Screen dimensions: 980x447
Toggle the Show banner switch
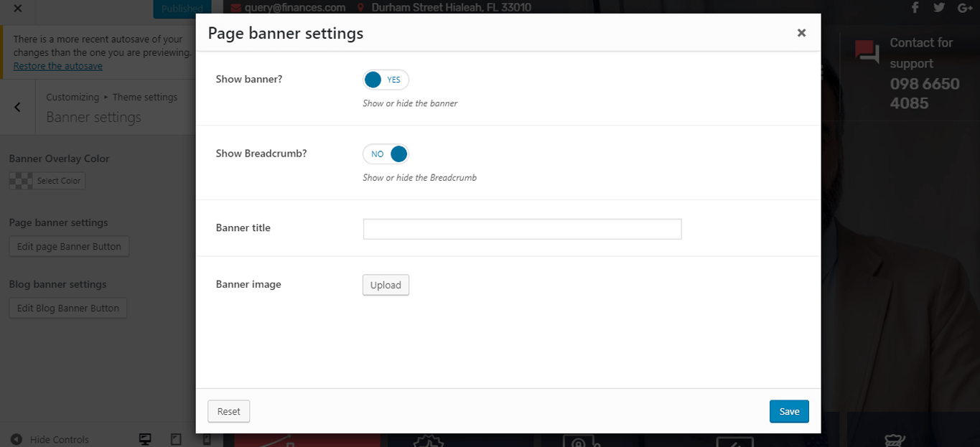pyautogui.click(x=386, y=80)
